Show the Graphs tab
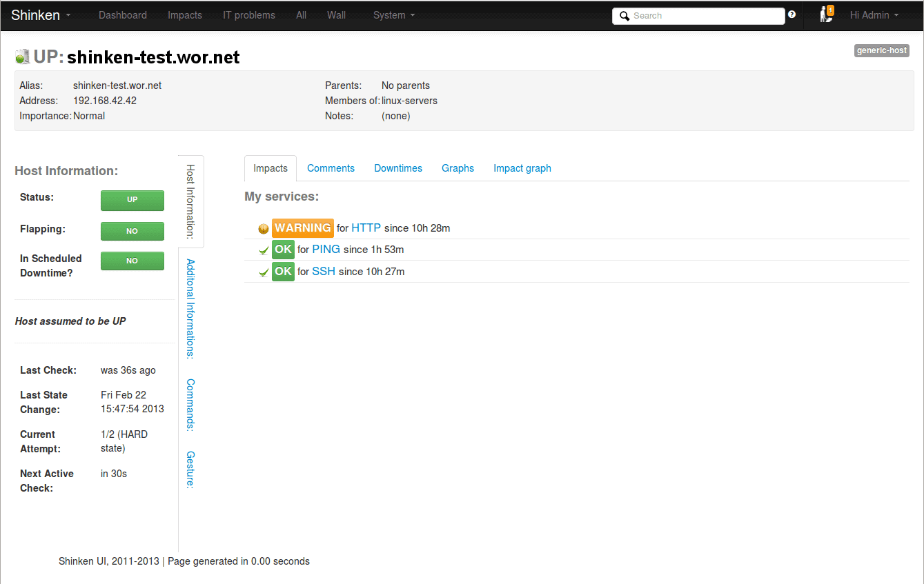 pos(458,168)
